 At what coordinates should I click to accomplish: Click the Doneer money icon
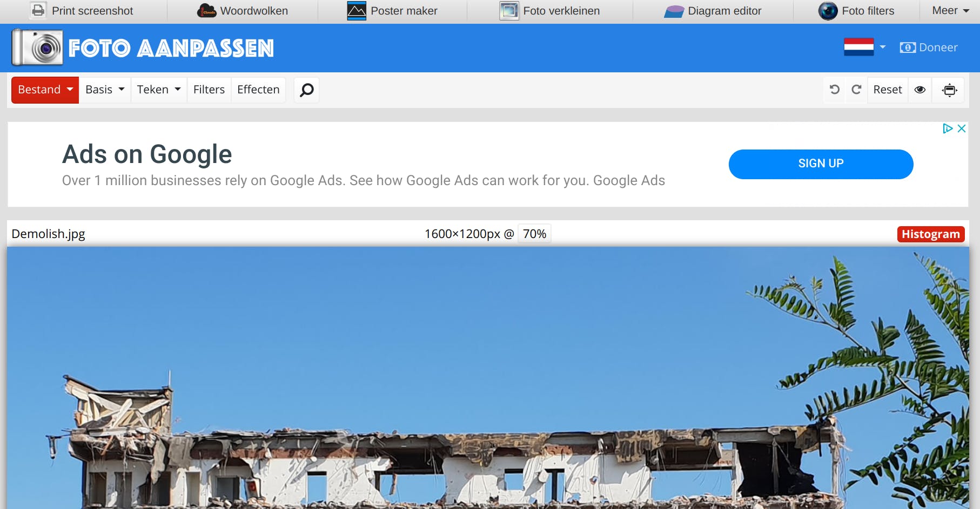(x=908, y=47)
